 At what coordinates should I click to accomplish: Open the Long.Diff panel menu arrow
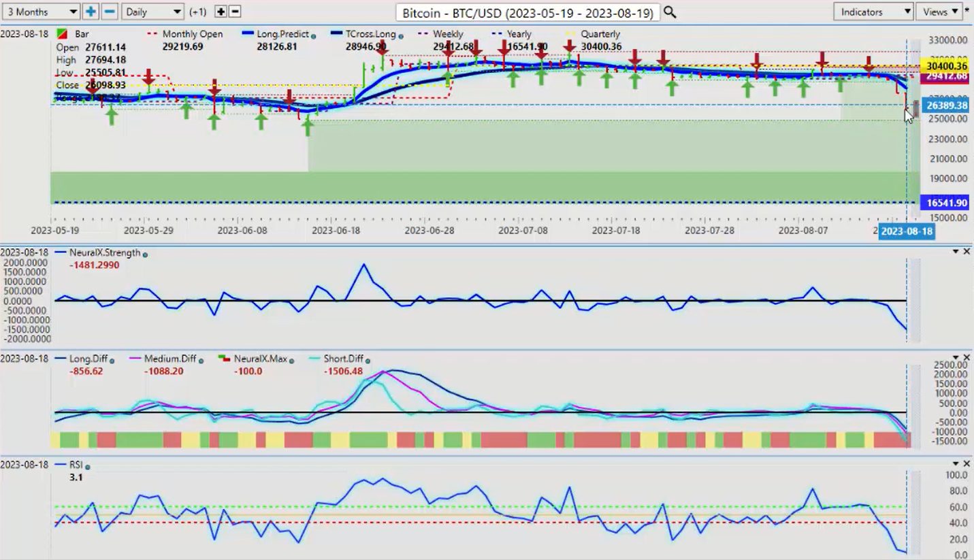[x=956, y=358]
